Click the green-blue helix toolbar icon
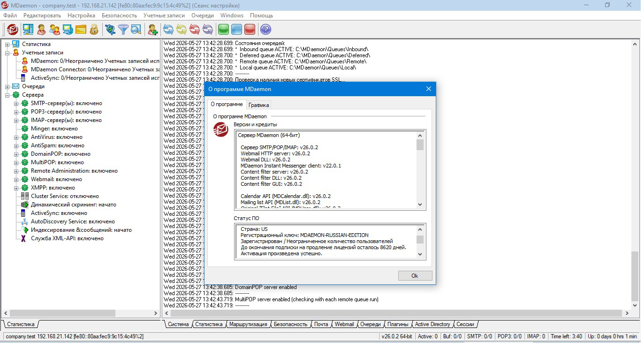644x343 pixels. click(110, 30)
